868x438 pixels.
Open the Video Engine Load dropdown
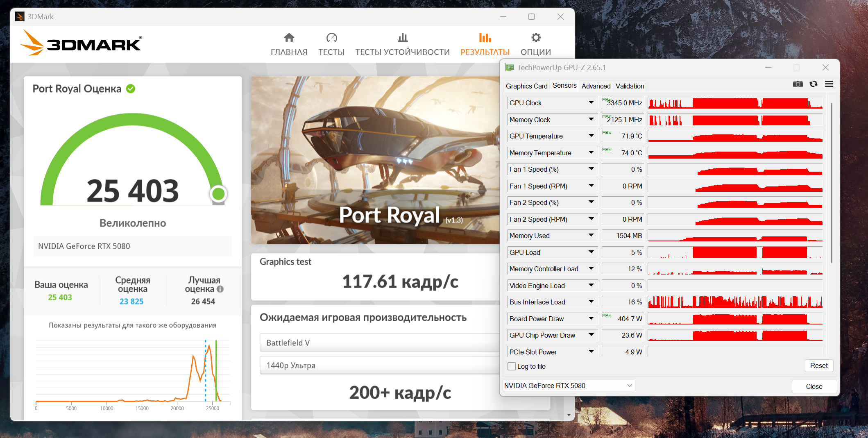(x=591, y=285)
